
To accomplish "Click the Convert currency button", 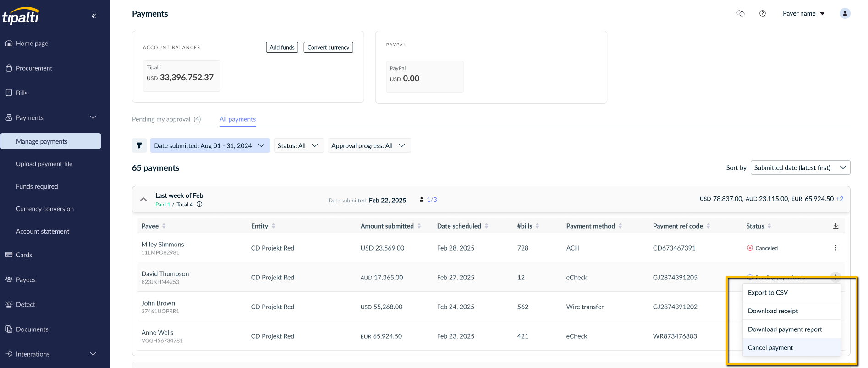I will point(328,47).
